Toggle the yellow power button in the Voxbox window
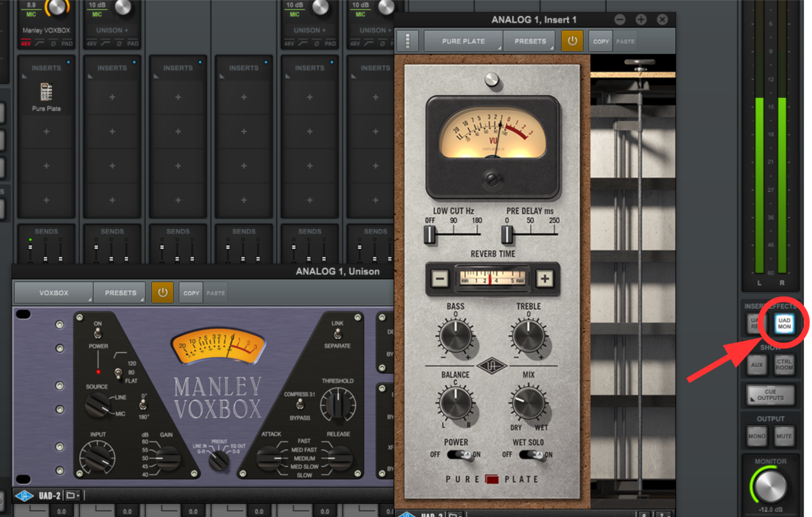This screenshot has width=812, height=517. [x=162, y=292]
